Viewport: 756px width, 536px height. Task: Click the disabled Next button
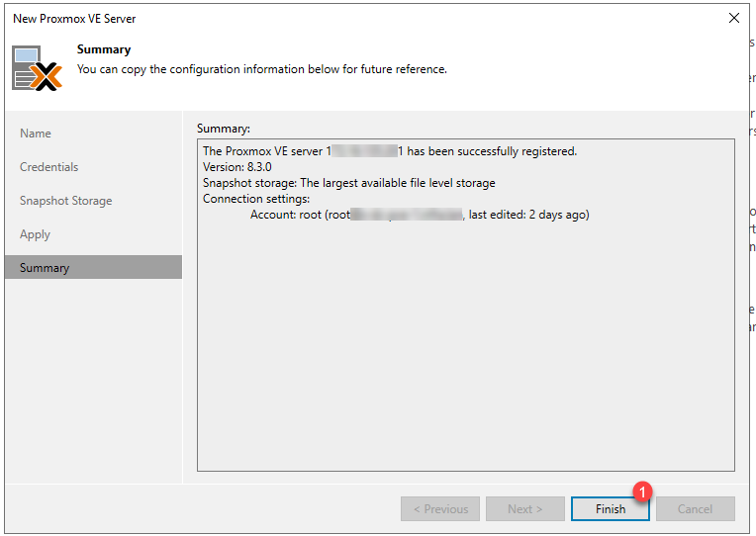pyautogui.click(x=525, y=508)
